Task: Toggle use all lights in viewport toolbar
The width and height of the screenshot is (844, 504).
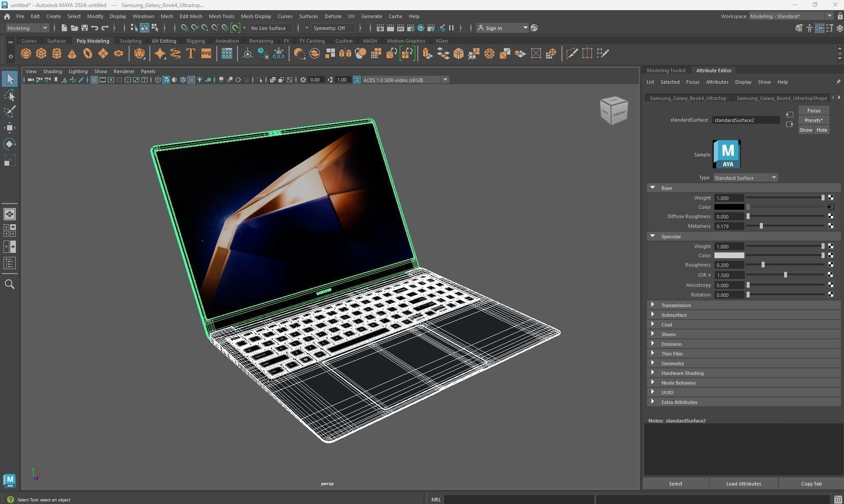Action: [200, 80]
